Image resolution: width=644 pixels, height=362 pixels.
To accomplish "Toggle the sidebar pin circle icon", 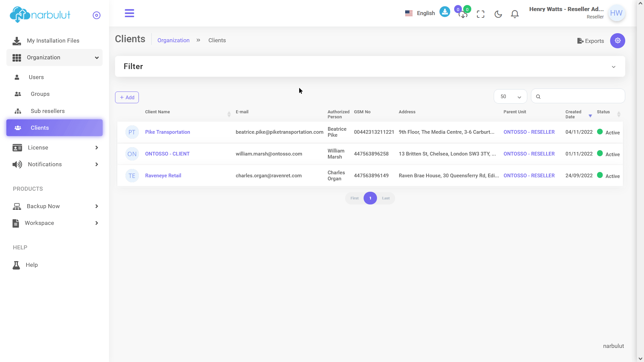I will (x=97, y=15).
